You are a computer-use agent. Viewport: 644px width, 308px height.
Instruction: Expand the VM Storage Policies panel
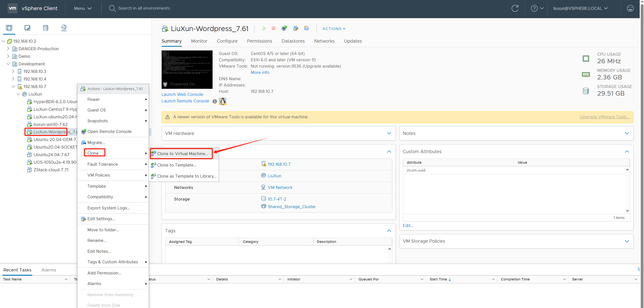tap(627, 241)
